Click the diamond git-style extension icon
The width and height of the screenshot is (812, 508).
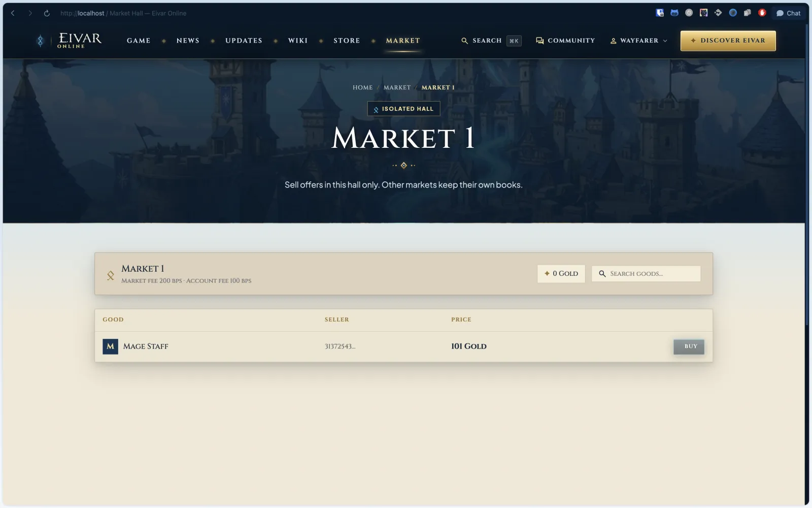pyautogui.click(x=718, y=13)
